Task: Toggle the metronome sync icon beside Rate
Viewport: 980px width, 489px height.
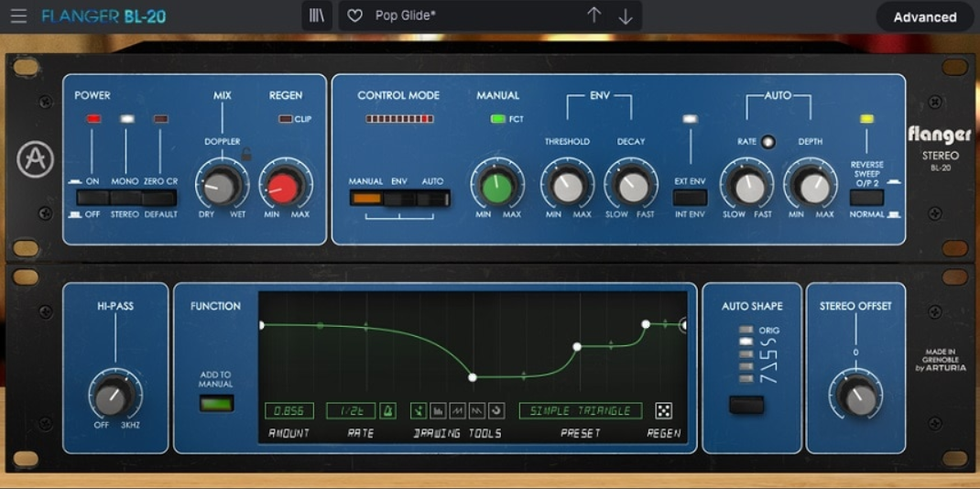Action: coord(387,411)
